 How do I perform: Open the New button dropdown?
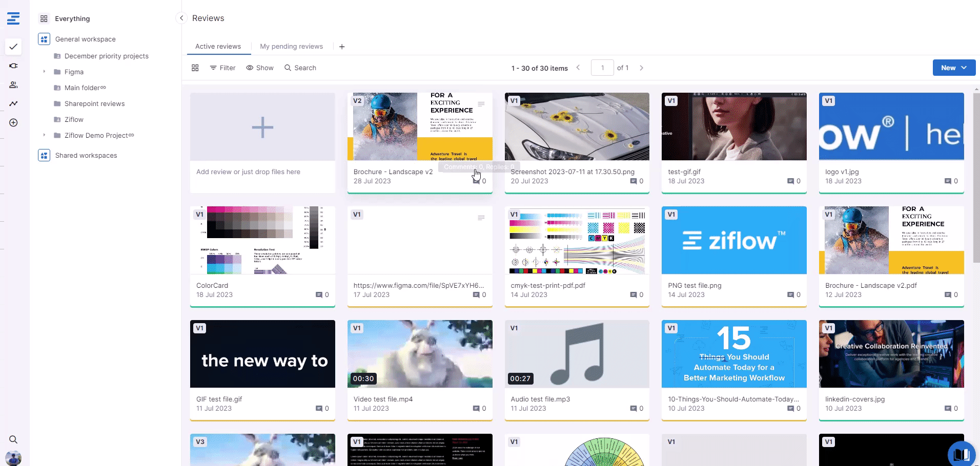pos(953,68)
